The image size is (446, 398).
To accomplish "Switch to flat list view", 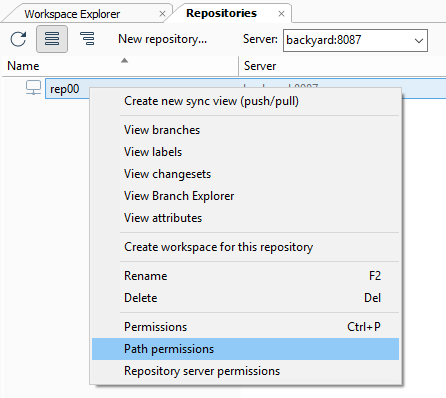I will pyautogui.click(x=52, y=39).
